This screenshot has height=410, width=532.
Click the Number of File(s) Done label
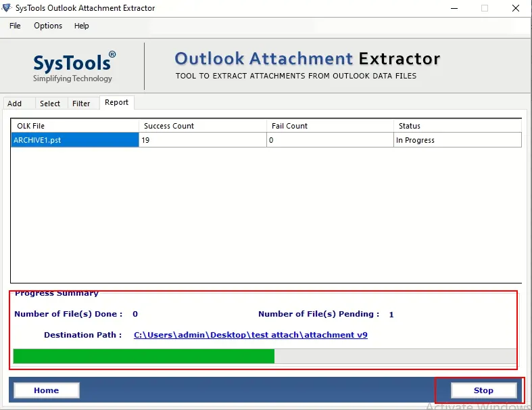68,314
